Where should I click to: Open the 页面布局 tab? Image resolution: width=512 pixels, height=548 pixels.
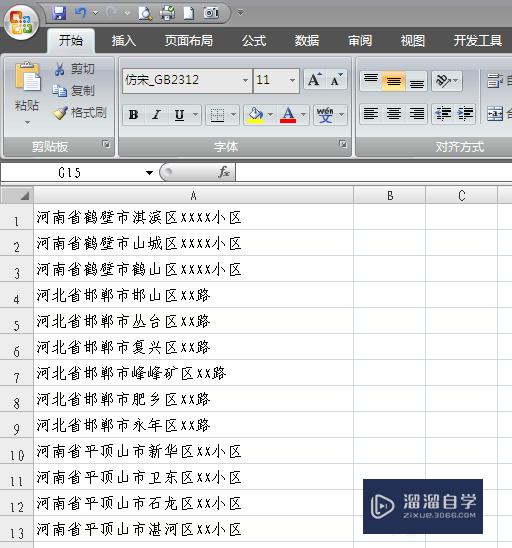[x=189, y=41]
